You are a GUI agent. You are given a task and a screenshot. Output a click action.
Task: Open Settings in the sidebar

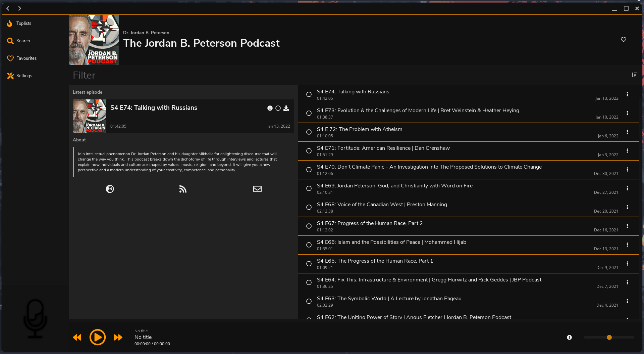(20, 76)
